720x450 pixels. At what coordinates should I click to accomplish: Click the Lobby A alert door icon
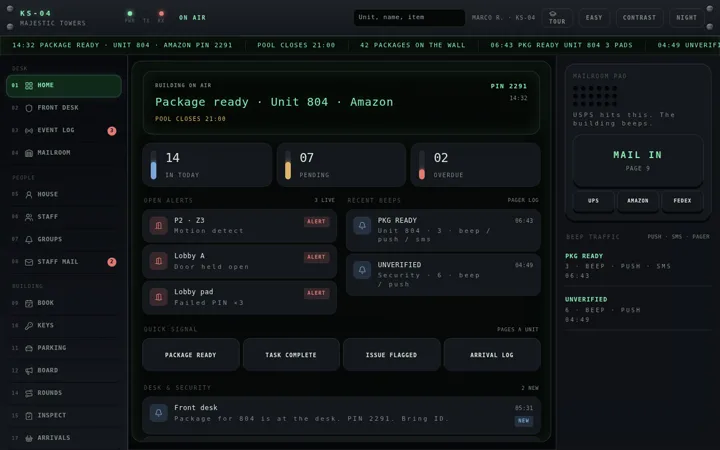pos(158,261)
